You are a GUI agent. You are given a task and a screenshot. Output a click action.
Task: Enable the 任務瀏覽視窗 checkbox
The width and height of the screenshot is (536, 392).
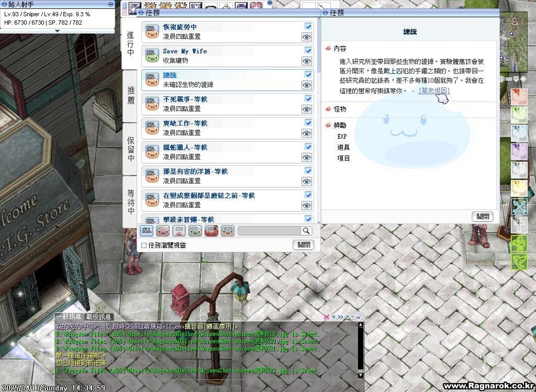(144, 245)
